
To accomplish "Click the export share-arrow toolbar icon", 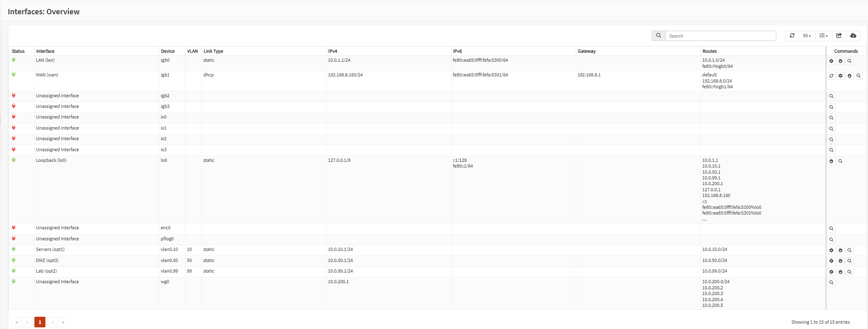I will click(x=839, y=36).
